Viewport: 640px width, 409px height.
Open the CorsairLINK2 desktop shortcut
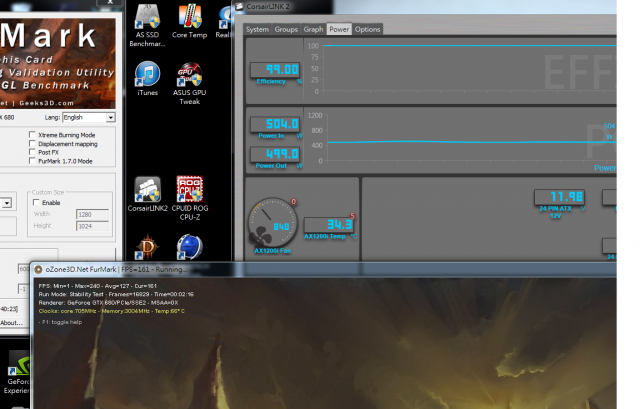pos(147,194)
